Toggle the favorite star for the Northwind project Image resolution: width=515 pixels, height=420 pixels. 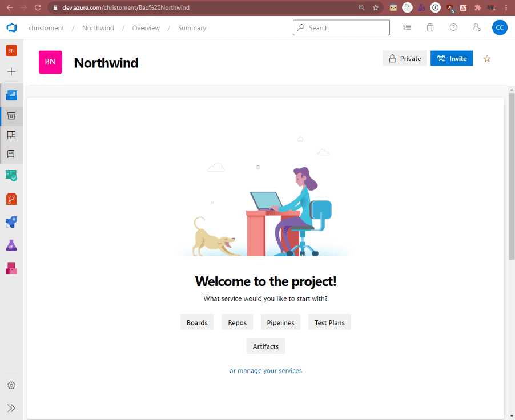[x=487, y=59]
